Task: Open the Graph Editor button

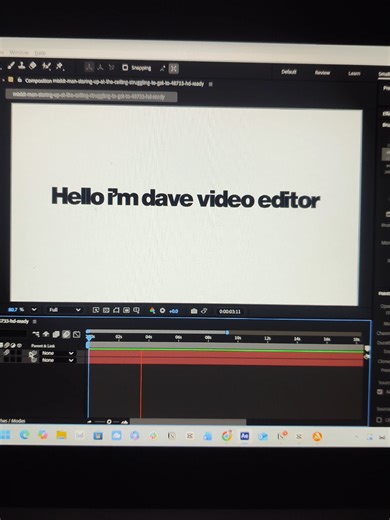Action: [x=77, y=335]
